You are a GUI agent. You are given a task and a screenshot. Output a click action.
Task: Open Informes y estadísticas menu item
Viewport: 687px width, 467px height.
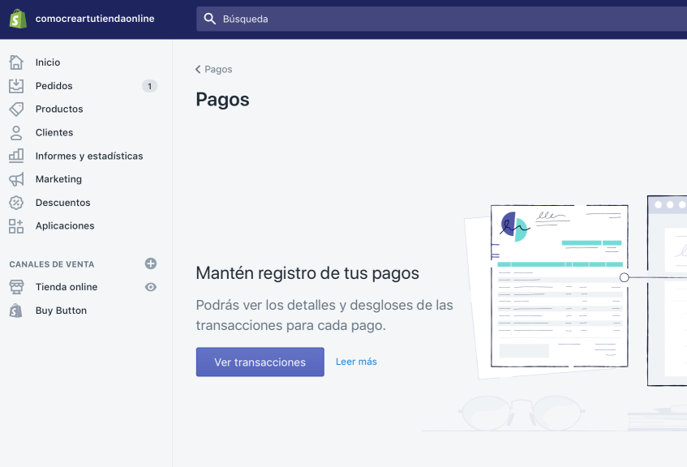[89, 156]
